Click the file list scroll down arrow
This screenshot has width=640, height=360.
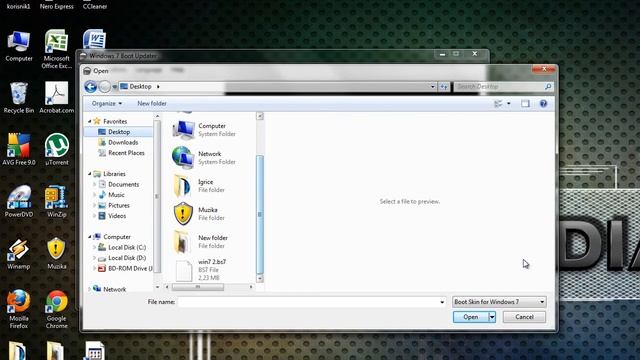(260, 279)
